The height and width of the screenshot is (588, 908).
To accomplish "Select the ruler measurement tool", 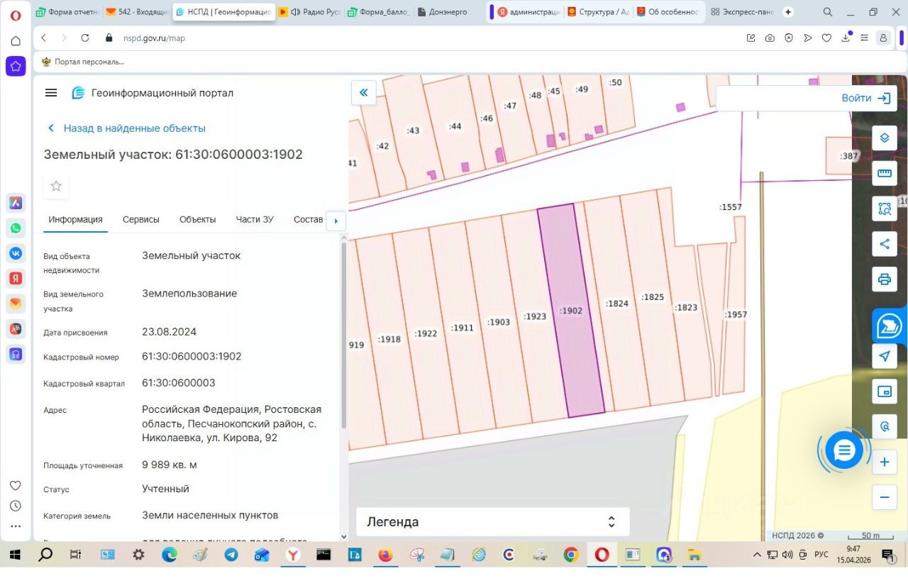I will [x=884, y=173].
